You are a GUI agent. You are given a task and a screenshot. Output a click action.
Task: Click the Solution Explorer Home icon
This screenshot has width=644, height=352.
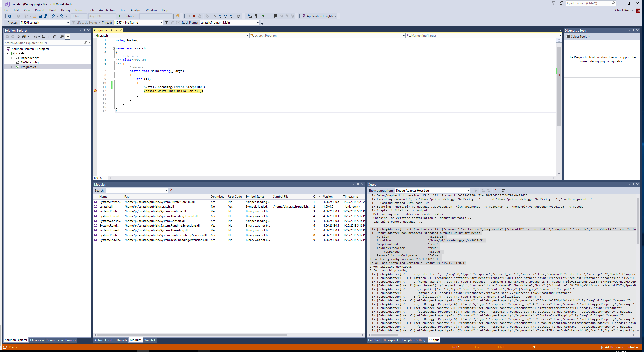18,37
